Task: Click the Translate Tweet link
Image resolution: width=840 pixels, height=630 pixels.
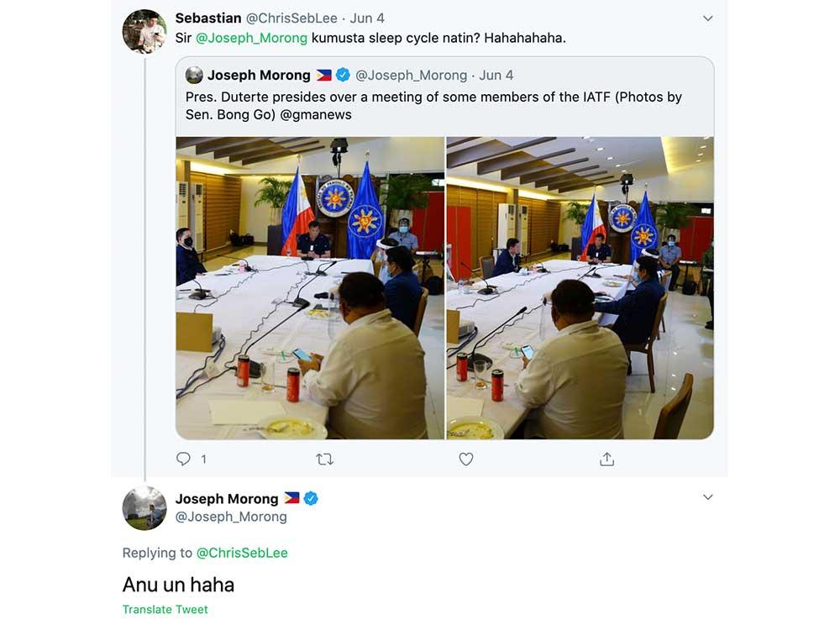Action: [x=165, y=610]
